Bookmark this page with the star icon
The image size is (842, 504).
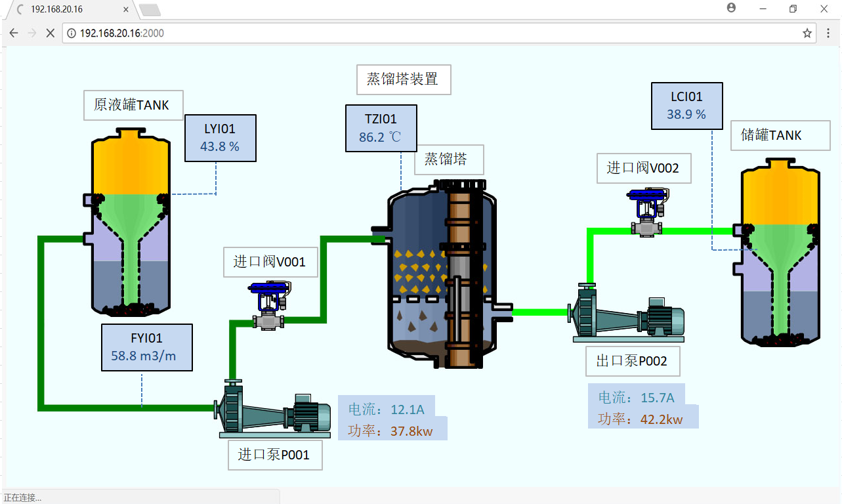[807, 33]
